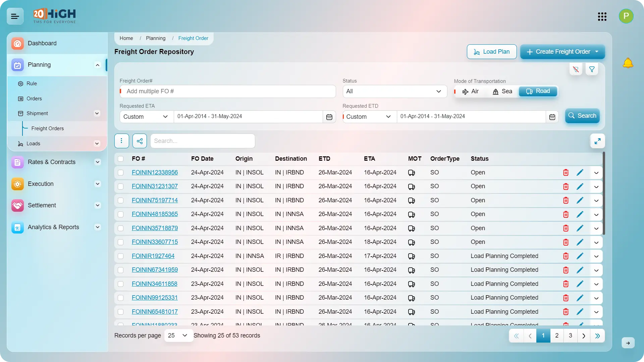644x362 pixels.
Task: Edit freight order FOININ67341959
Action: [580, 270]
